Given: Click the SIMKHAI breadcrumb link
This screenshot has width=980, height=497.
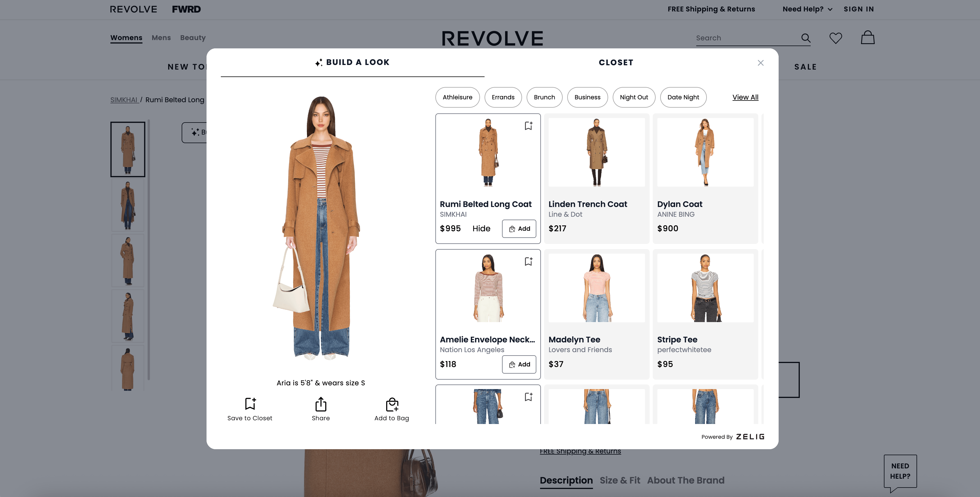Looking at the screenshot, I should [124, 100].
